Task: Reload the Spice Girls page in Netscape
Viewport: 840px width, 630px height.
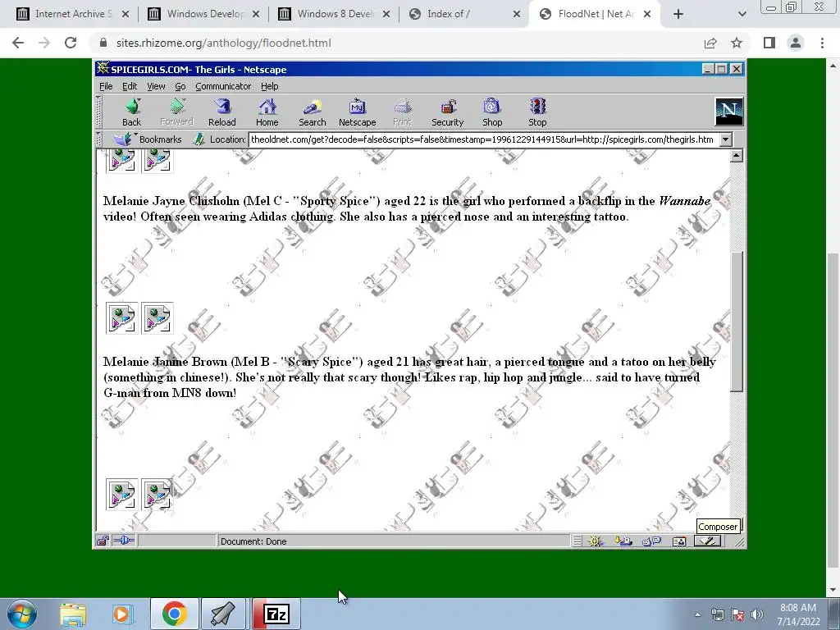Action: pos(221,112)
